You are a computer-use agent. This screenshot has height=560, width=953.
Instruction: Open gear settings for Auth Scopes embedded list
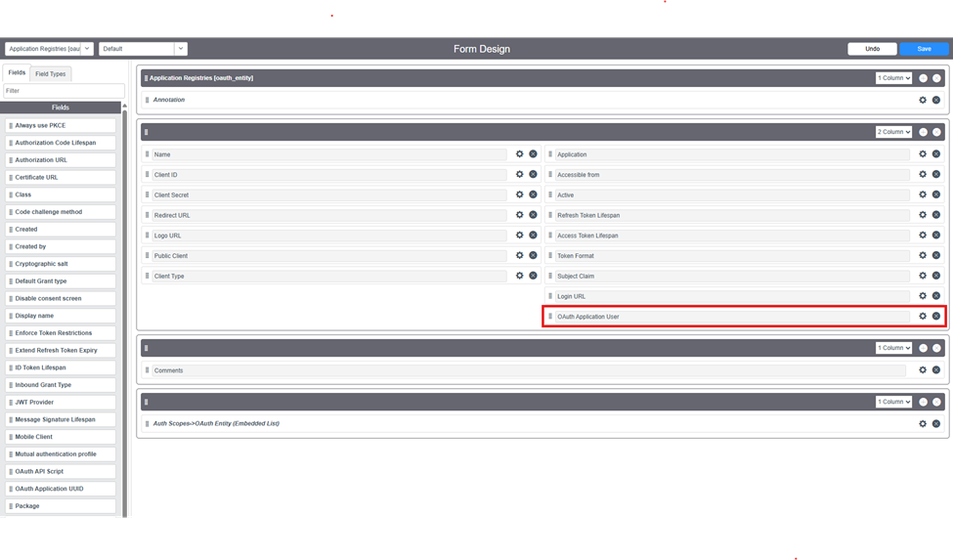pyautogui.click(x=923, y=423)
